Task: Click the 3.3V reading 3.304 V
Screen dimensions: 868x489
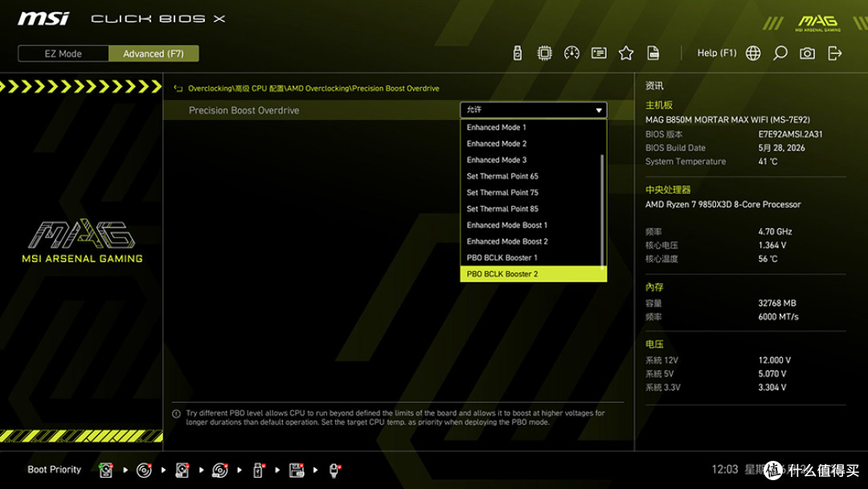Action: (772, 388)
